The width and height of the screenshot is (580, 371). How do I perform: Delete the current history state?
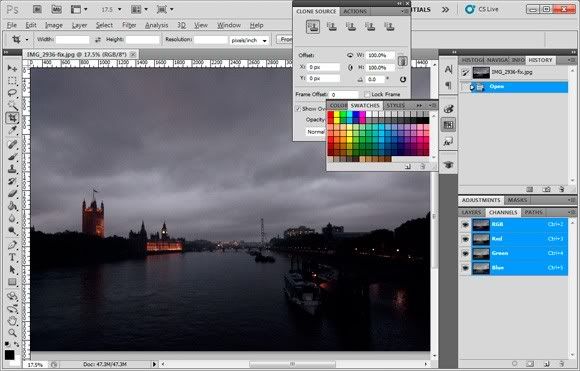pyautogui.click(x=562, y=189)
